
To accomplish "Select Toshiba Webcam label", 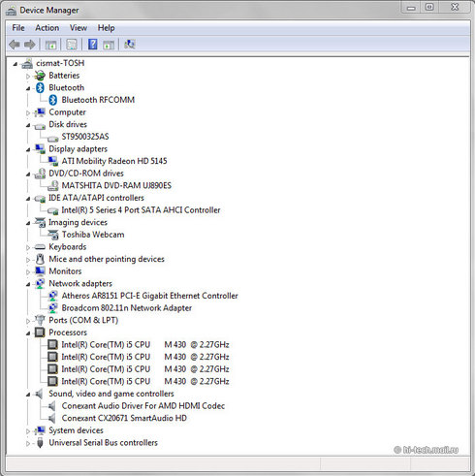I will [x=93, y=235].
